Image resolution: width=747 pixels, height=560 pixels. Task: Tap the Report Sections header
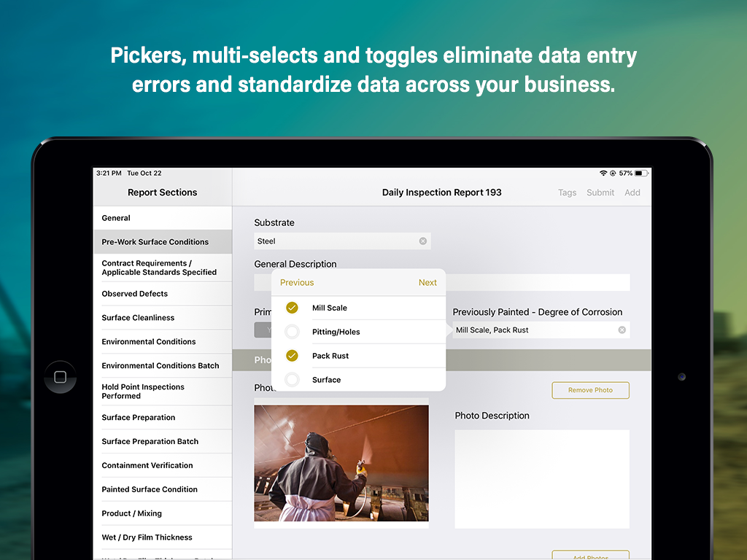[163, 192]
